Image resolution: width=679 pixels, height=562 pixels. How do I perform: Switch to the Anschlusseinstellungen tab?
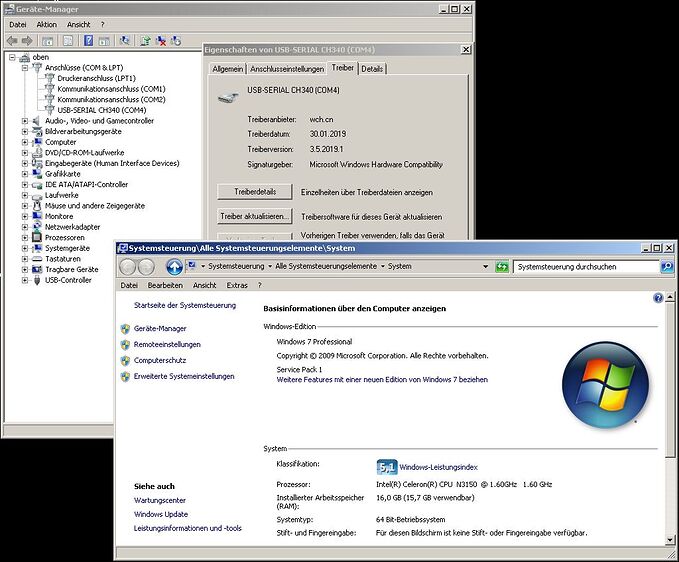(x=287, y=69)
